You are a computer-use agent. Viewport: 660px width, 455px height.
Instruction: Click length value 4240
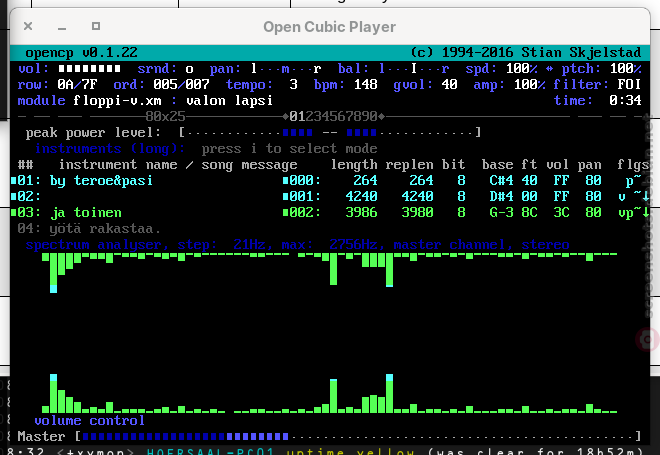tap(361, 196)
